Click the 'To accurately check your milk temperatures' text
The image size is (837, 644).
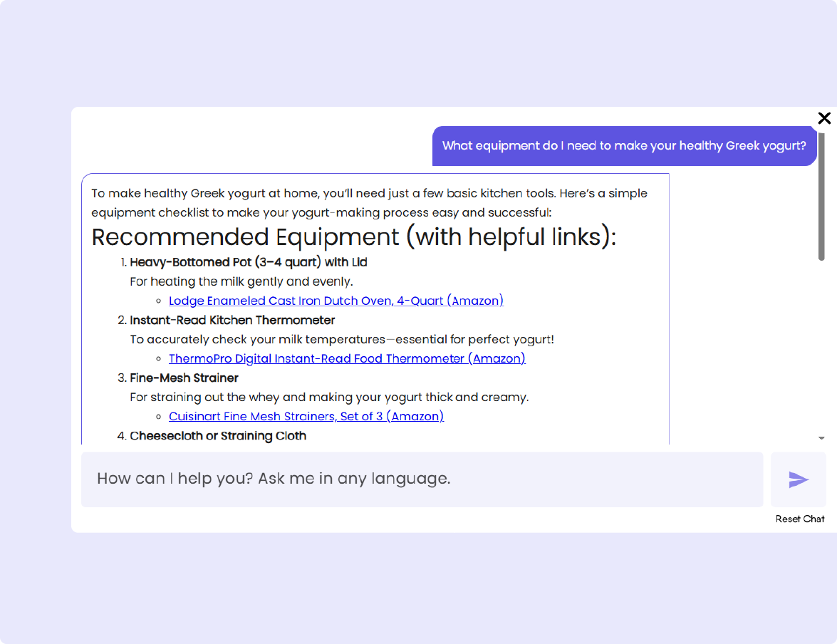pyautogui.click(x=341, y=339)
